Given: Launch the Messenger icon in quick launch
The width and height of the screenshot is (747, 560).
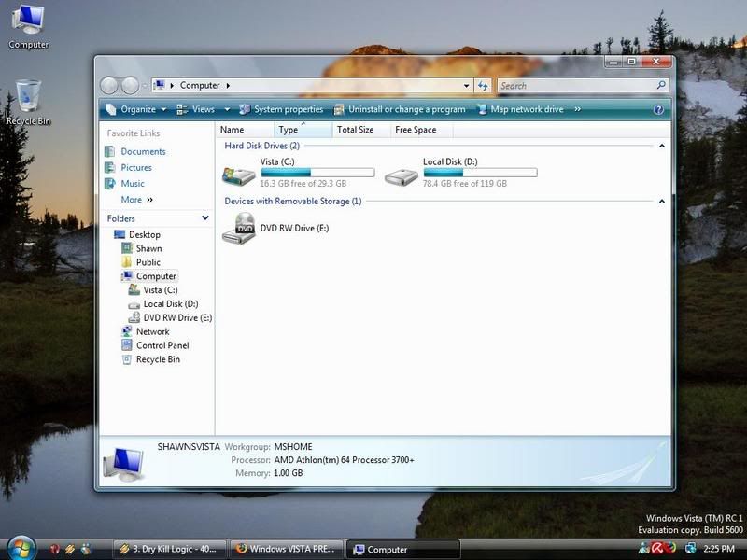Looking at the screenshot, I should click(86, 549).
